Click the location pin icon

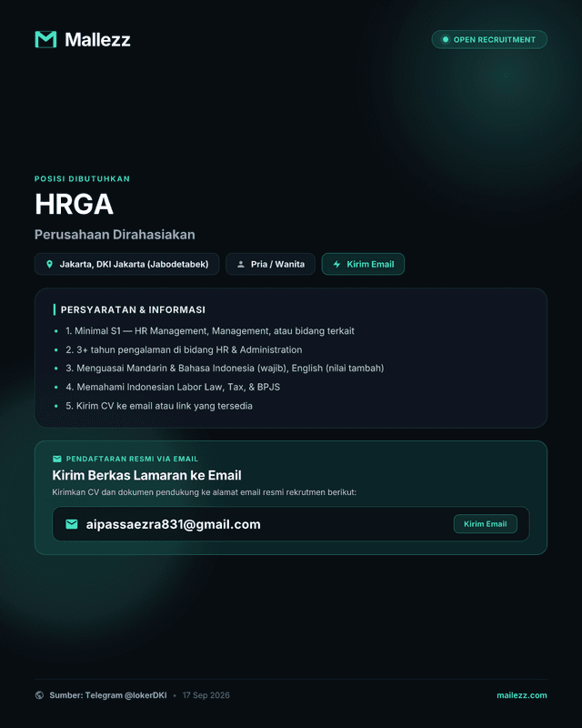pos(50,264)
